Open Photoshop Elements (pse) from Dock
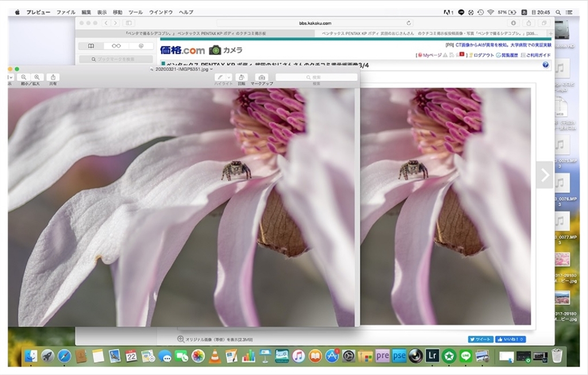588x375 pixels. pyautogui.click(x=399, y=356)
